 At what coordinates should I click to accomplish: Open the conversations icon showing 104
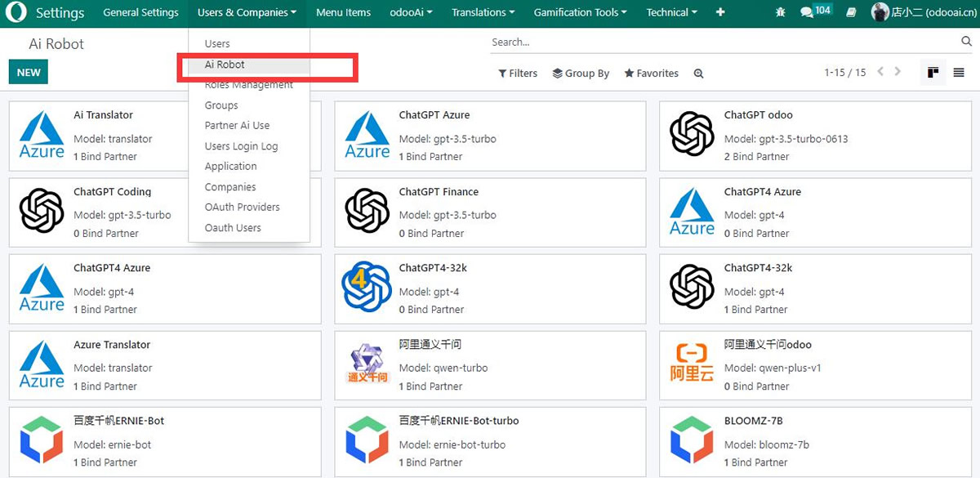[x=814, y=12]
